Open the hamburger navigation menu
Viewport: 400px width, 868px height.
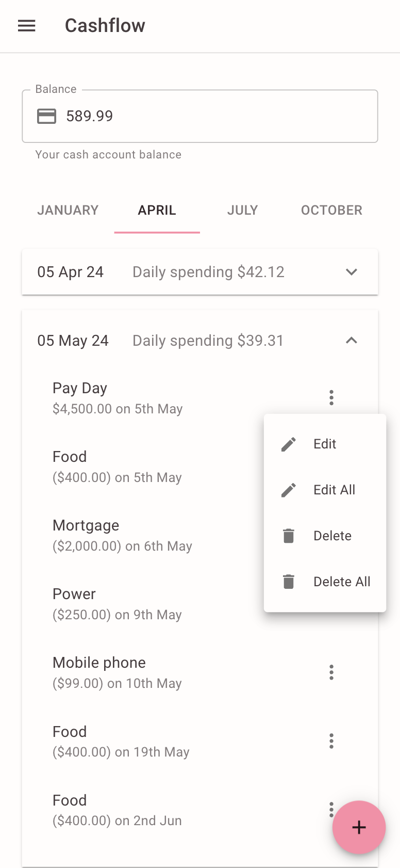(x=27, y=26)
